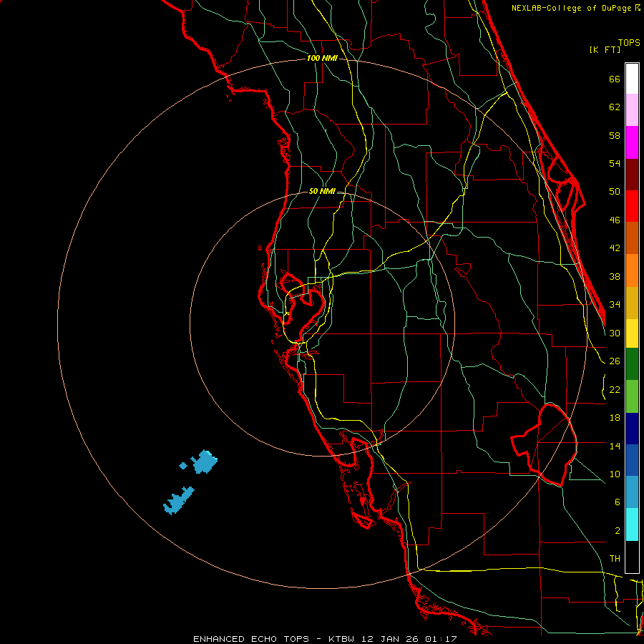Viewport: 644px width, 644px height.
Task: Click the legend value 46
Action: pos(615,220)
